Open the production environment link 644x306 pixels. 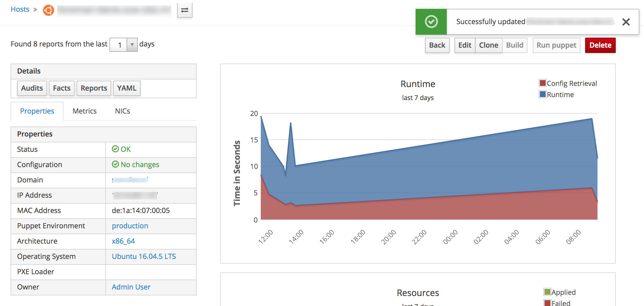point(130,226)
